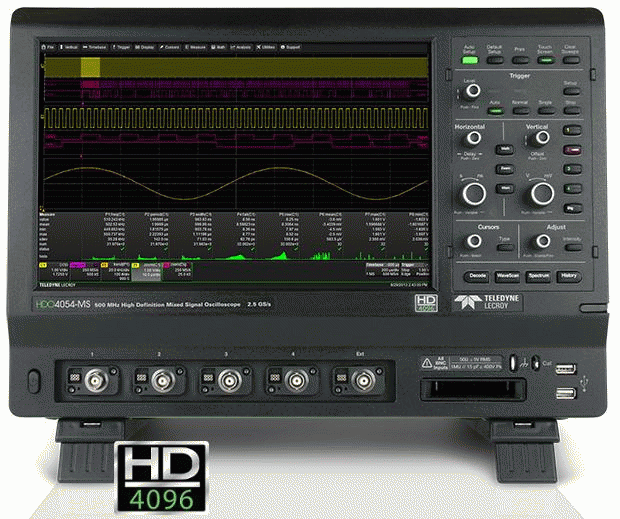Push the Spectrum button
This screenshot has height=519, width=620.
(x=538, y=276)
